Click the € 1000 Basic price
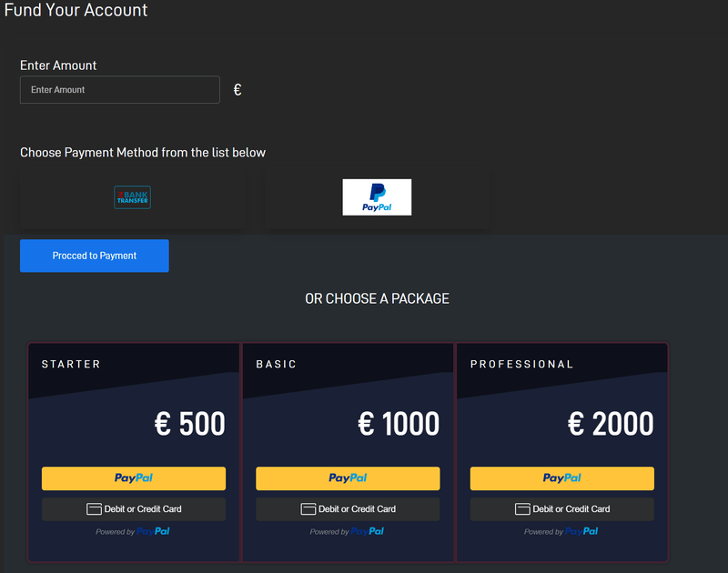The width and height of the screenshot is (728, 573). tap(399, 424)
